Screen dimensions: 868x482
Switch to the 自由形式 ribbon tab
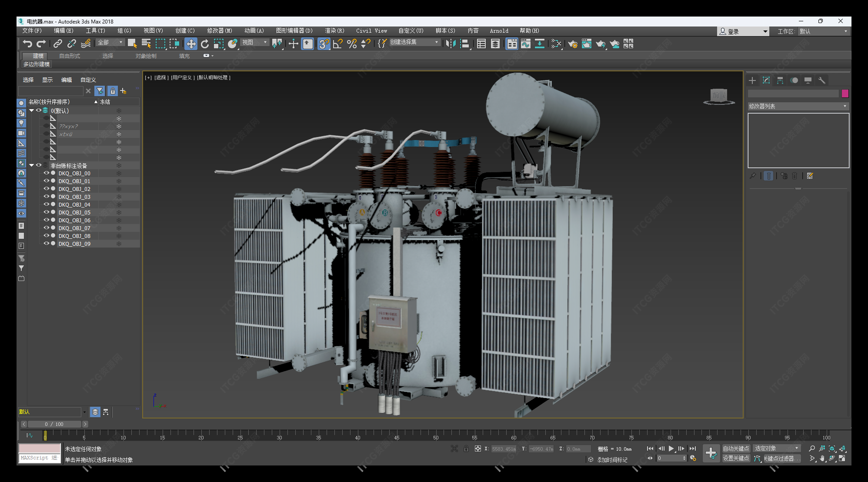pyautogui.click(x=70, y=56)
